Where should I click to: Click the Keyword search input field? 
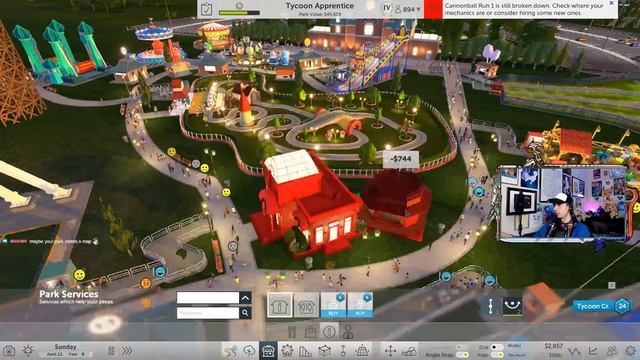pos(208,313)
